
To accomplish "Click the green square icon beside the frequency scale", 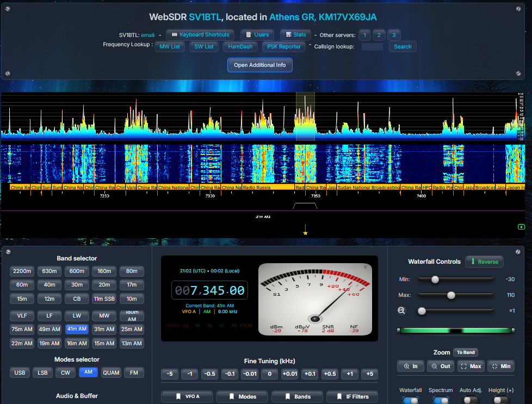I will [522, 227].
